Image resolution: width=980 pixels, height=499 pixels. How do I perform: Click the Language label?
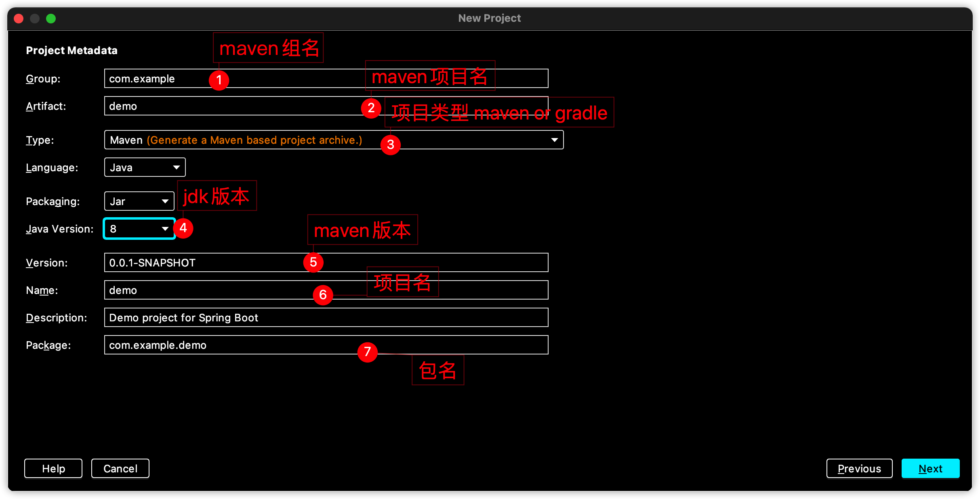tap(52, 168)
